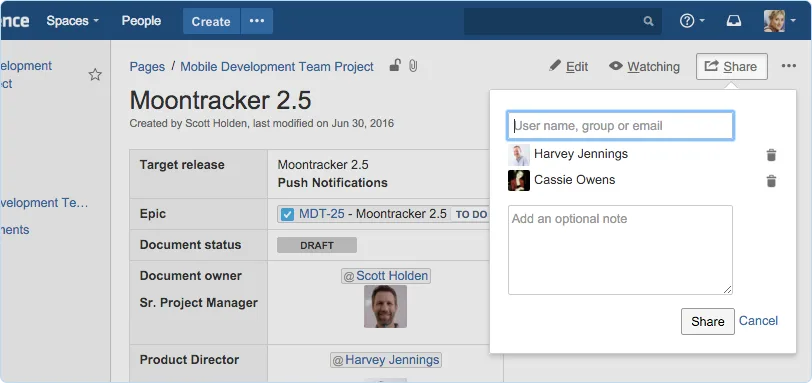812x383 pixels.
Task: Click the page restrictions padlock icon
Action: 395,66
